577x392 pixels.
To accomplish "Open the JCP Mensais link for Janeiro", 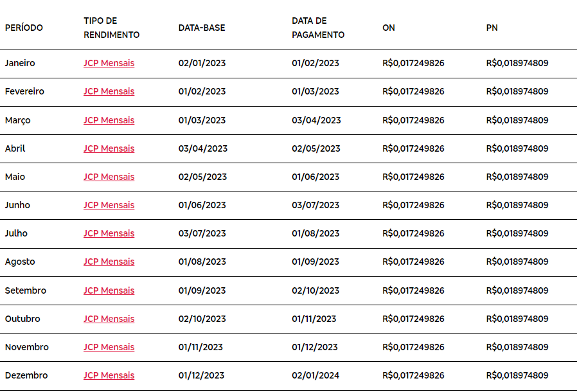I will (109, 63).
